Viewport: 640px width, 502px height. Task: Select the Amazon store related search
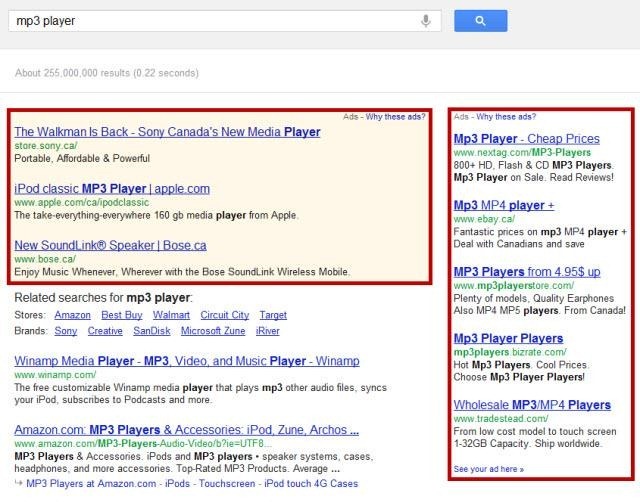(x=72, y=315)
